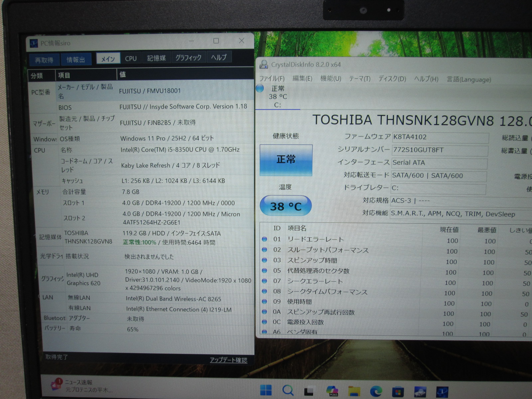532x399 pixels.
Task: Open the 編集(E) menu
Action: coord(302,78)
